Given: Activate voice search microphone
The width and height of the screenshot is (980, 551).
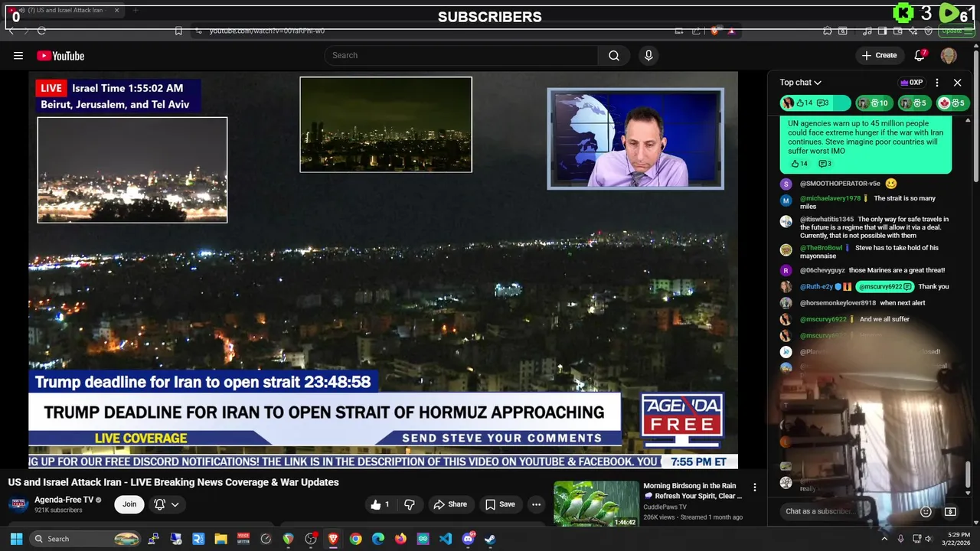Looking at the screenshot, I should pyautogui.click(x=648, y=55).
